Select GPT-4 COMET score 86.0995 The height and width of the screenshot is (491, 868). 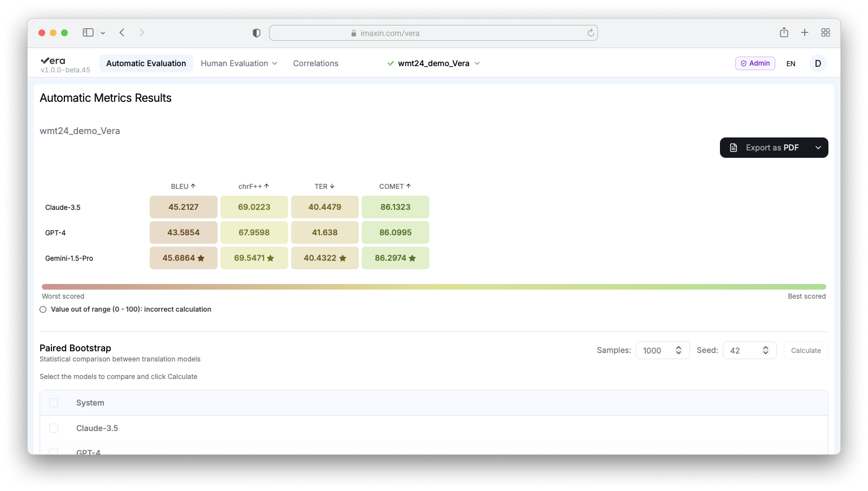[396, 232]
